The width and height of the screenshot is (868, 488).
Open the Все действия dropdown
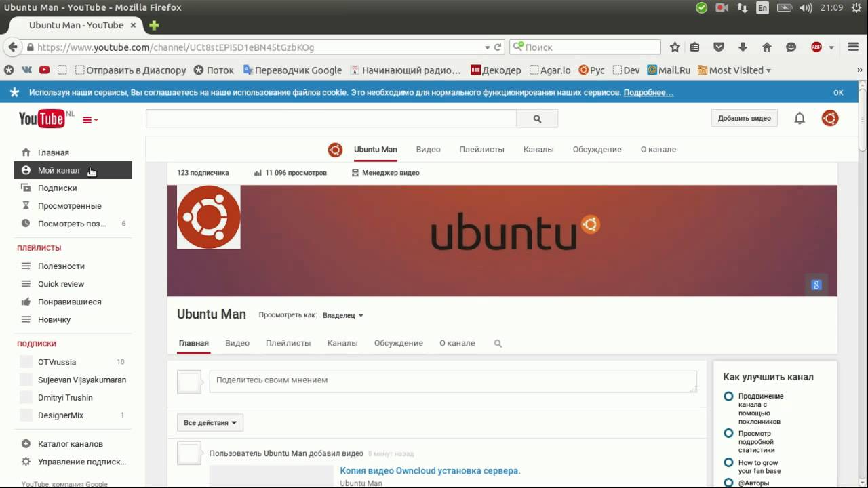(210, 422)
